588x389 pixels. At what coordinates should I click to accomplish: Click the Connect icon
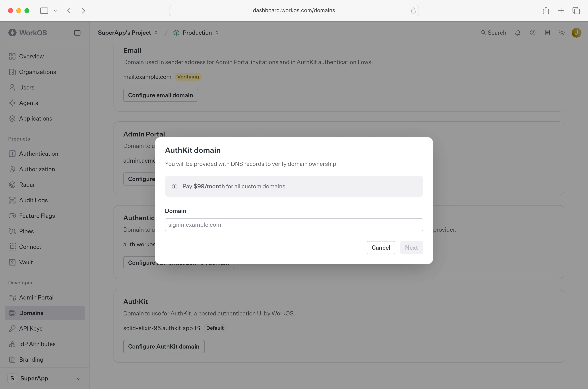click(x=12, y=247)
